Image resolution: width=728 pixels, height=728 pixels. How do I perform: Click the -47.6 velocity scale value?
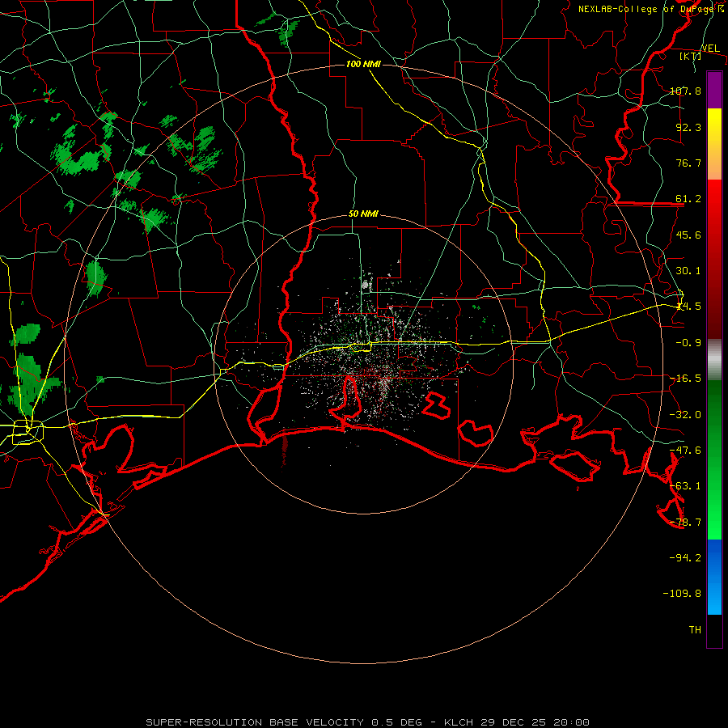coord(685,450)
